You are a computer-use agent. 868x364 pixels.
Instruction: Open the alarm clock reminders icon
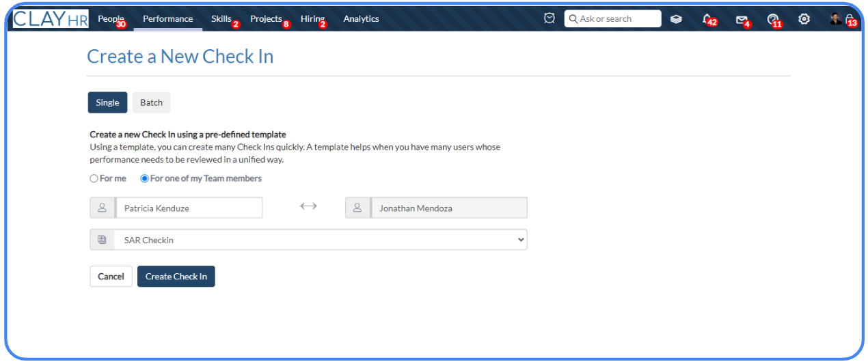pos(550,18)
